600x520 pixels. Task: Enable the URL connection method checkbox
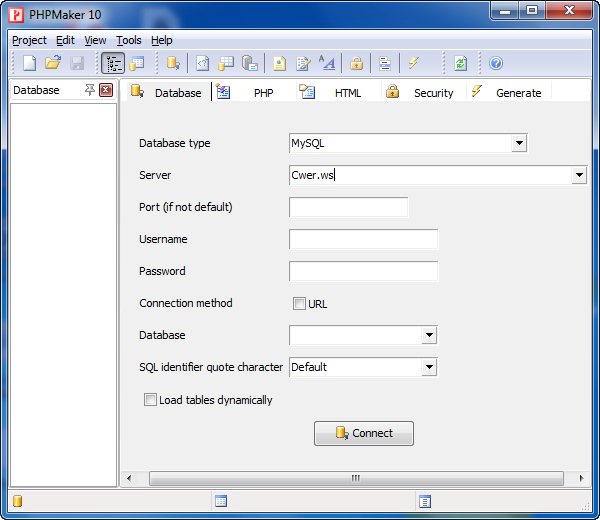tap(299, 304)
